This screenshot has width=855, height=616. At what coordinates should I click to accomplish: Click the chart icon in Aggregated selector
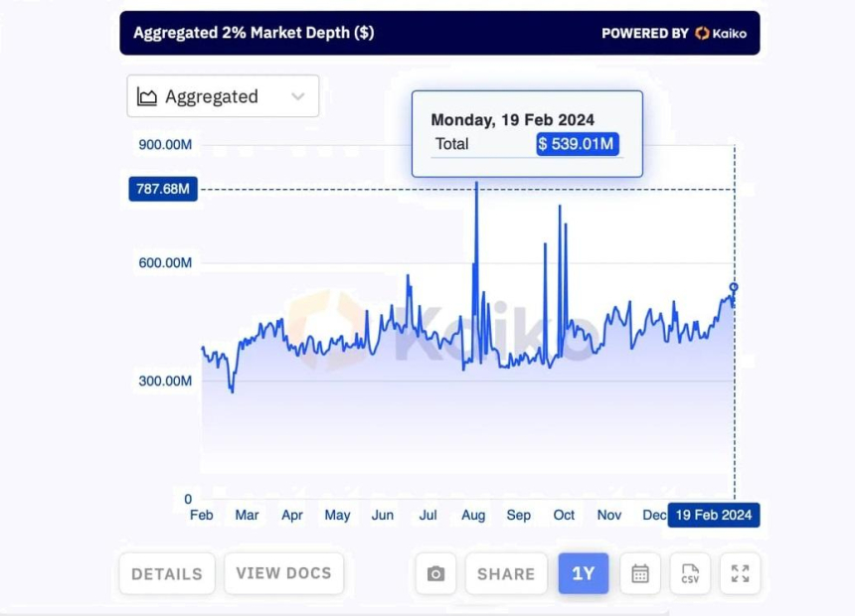pyautogui.click(x=147, y=96)
